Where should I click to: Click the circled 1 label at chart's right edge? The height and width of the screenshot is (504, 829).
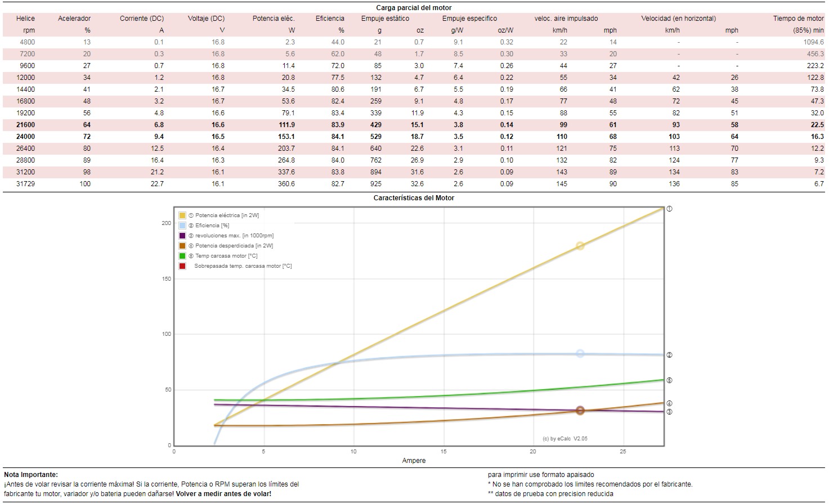(x=669, y=209)
